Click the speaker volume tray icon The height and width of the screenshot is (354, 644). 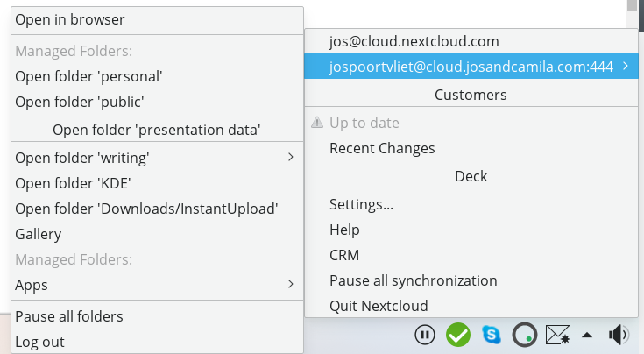coord(619,335)
